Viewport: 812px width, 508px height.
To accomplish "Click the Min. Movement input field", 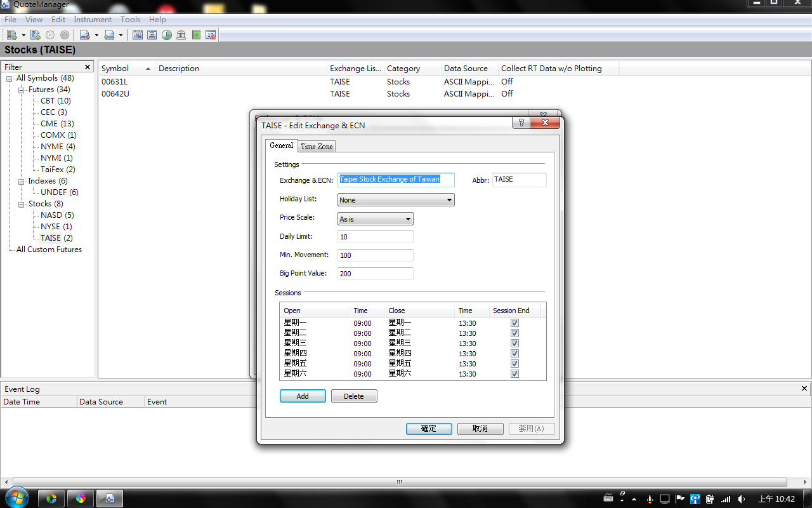I will coord(376,255).
